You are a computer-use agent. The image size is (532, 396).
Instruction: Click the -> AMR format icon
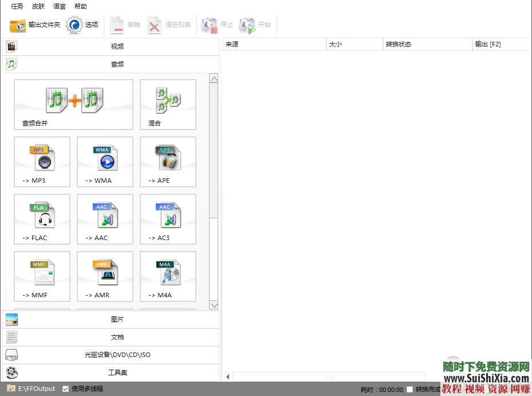tap(105, 276)
